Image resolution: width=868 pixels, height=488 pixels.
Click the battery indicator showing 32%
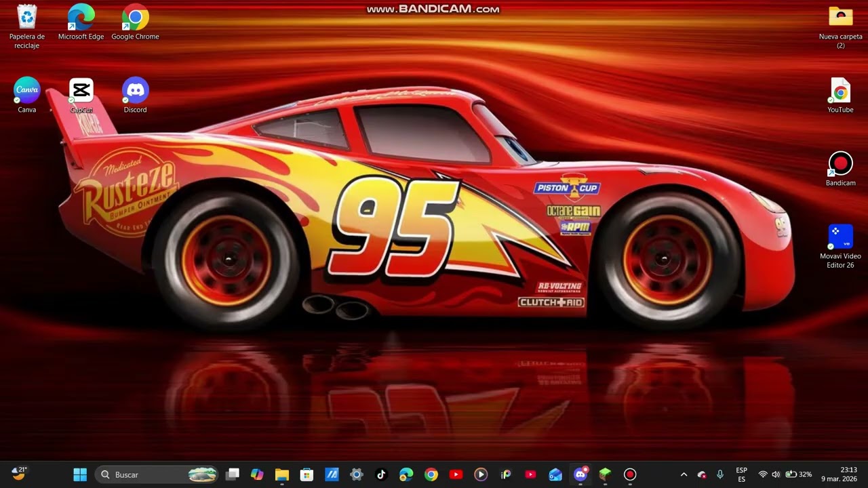click(x=799, y=474)
